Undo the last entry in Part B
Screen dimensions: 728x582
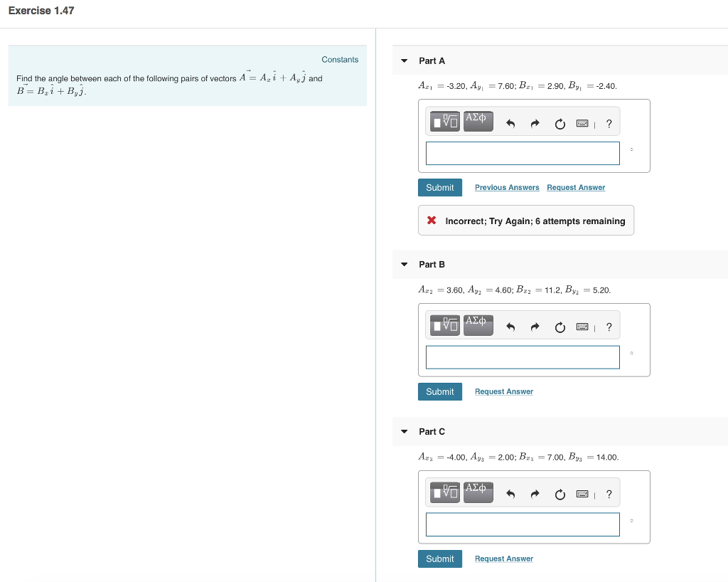tap(510, 327)
